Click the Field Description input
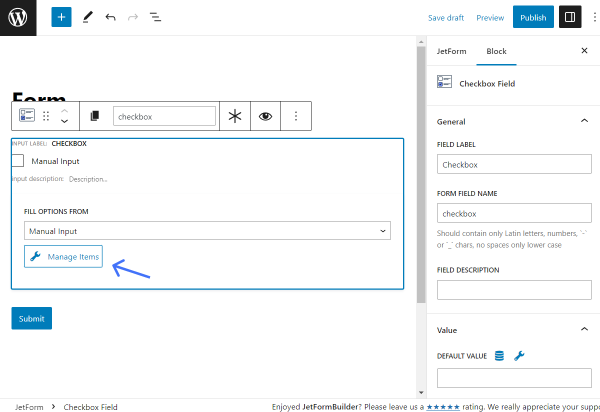 tap(514, 290)
